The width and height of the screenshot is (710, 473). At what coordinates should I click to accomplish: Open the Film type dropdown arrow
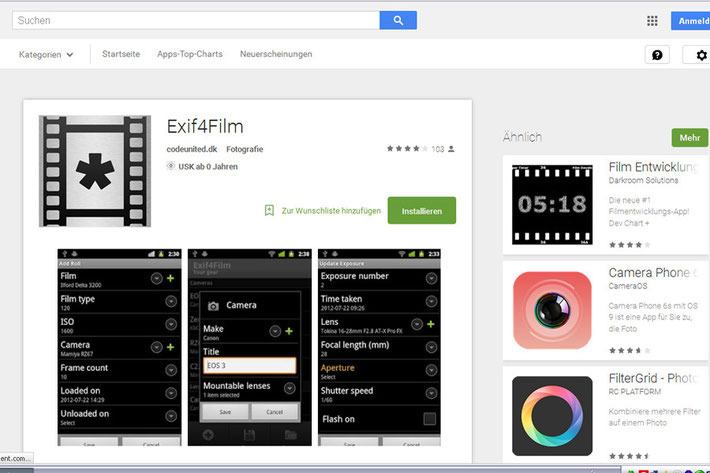(x=171, y=301)
